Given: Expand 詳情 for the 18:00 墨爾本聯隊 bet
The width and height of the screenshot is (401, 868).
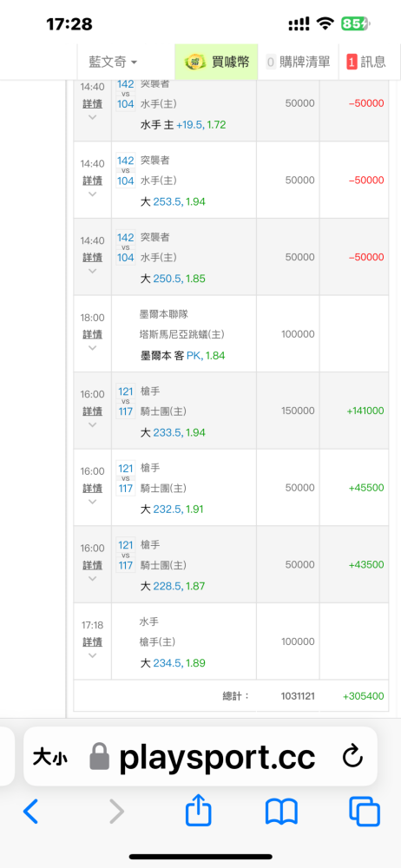Looking at the screenshot, I should (93, 334).
